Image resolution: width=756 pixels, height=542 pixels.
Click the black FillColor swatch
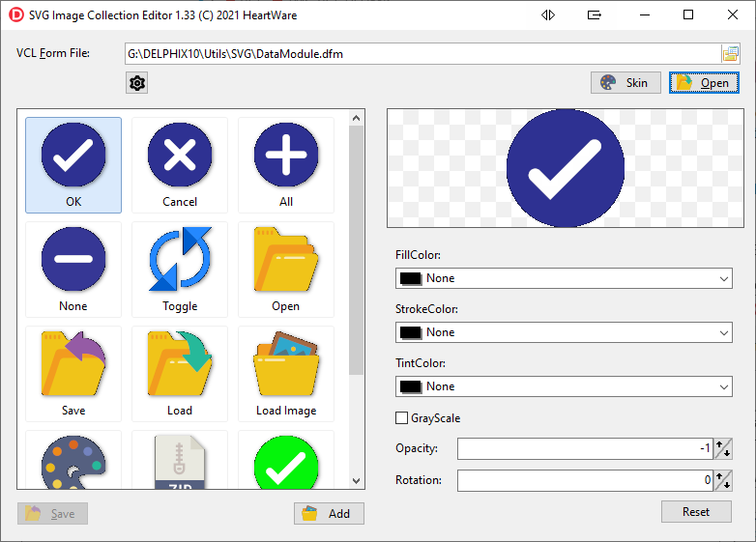(x=411, y=278)
